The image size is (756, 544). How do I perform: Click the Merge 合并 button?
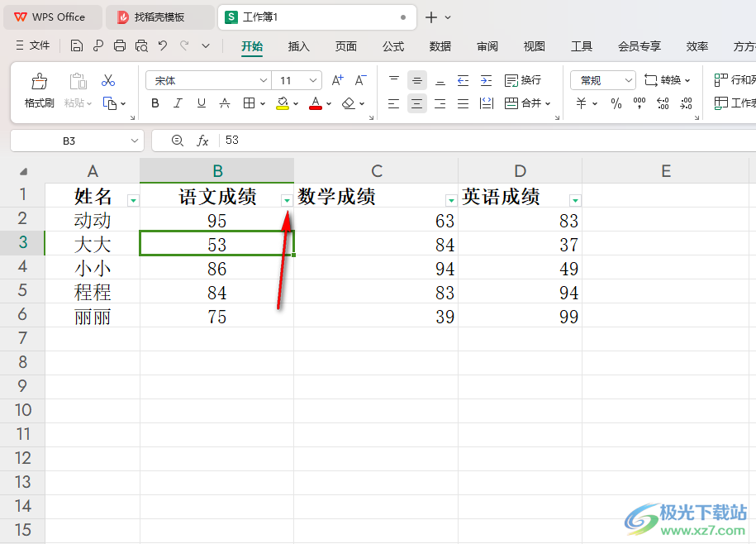527,103
